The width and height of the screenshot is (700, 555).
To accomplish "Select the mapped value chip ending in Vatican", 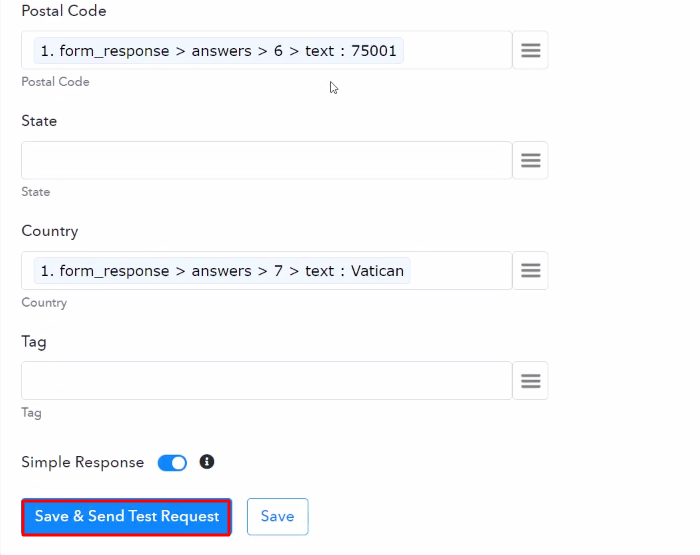I will pyautogui.click(x=221, y=270).
